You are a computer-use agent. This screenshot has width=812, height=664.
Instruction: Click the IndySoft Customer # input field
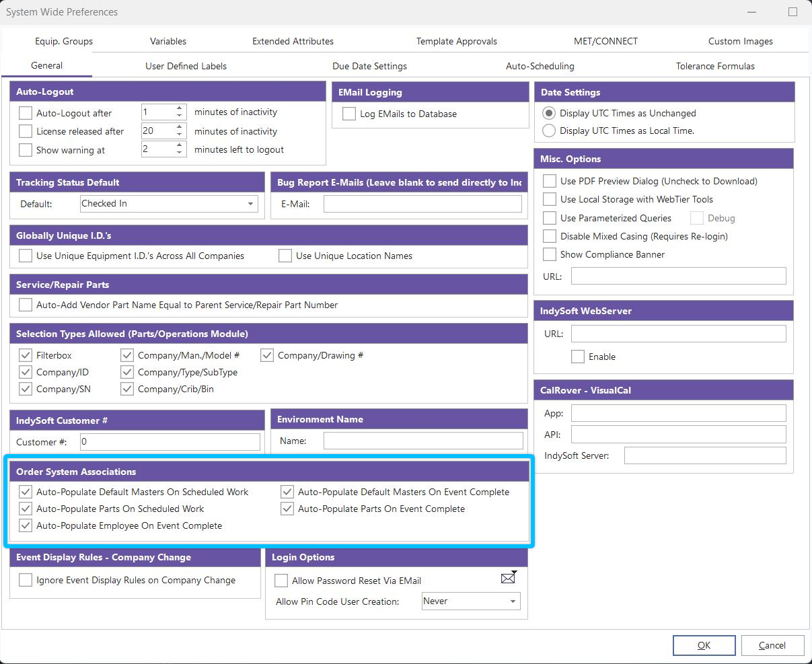[x=170, y=442]
